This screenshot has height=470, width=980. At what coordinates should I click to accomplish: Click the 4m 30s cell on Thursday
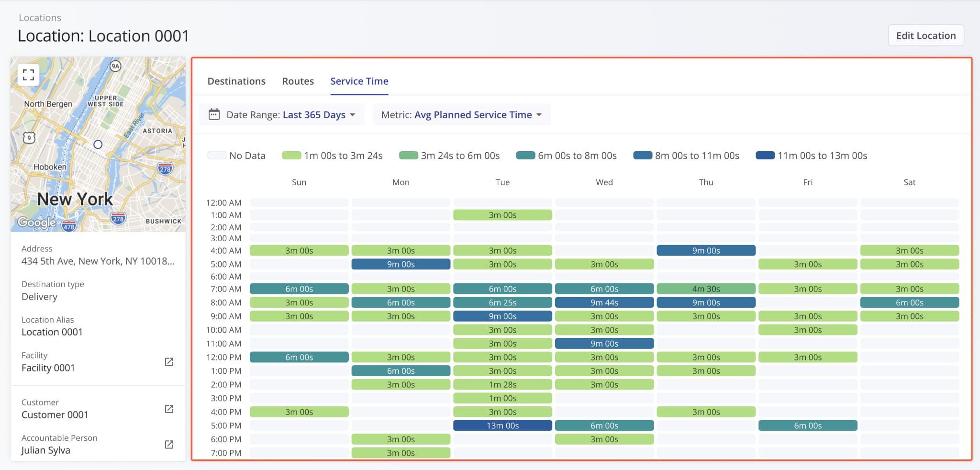pyautogui.click(x=706, y=289)
